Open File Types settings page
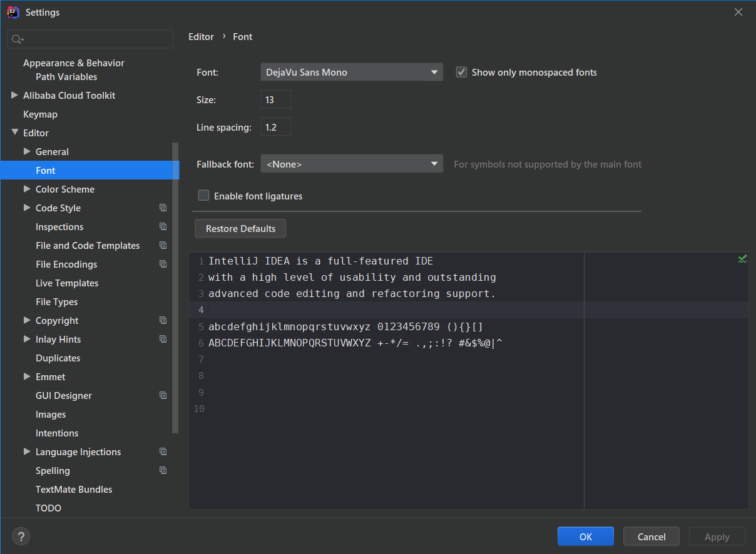 pos(57,302)
